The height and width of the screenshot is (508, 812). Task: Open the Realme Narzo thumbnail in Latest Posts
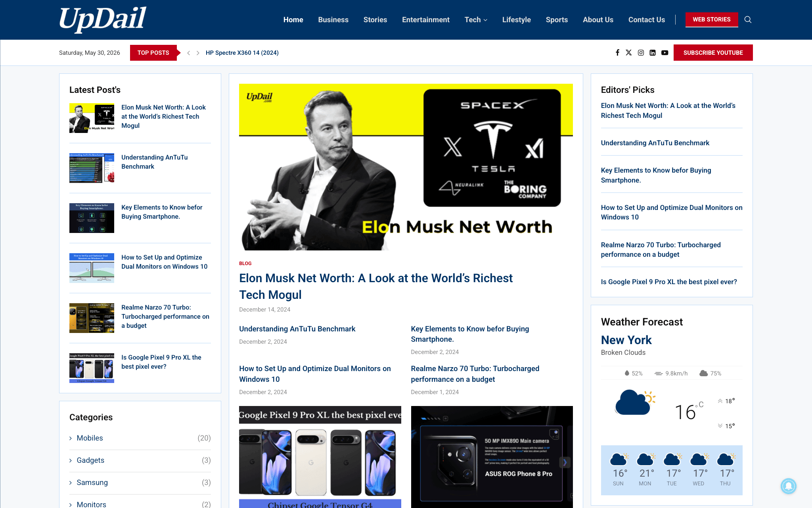(x=92, y=318)
